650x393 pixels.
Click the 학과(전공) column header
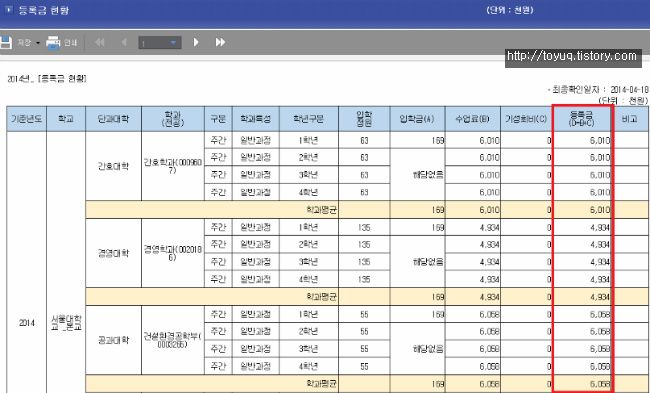(173, 119)
